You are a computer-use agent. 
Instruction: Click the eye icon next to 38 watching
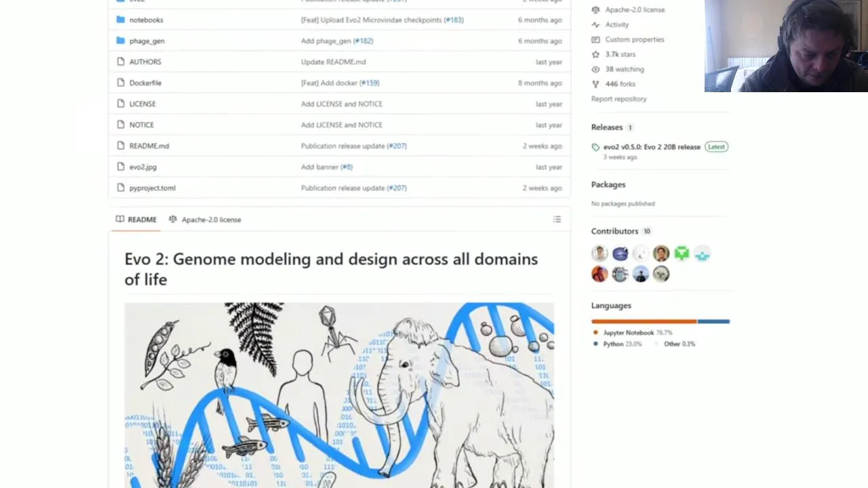point(595,69)
